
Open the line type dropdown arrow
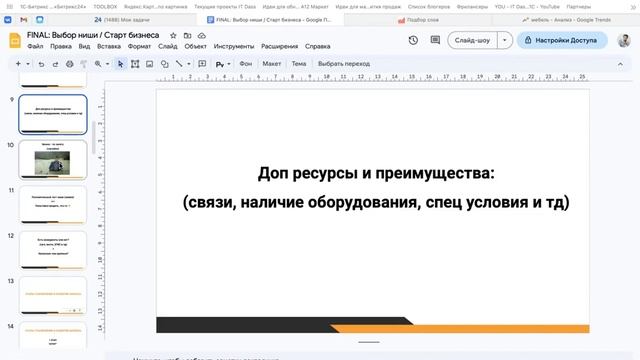[x=189, y=64]
